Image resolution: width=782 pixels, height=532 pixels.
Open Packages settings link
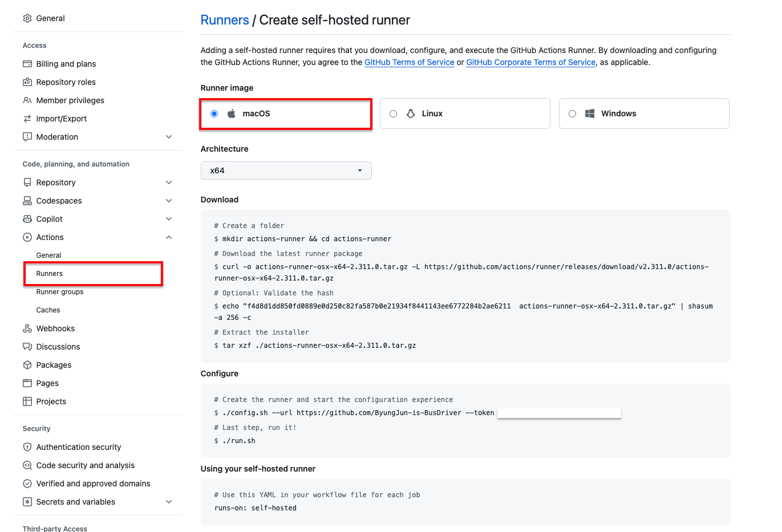(x=54, y=365)
